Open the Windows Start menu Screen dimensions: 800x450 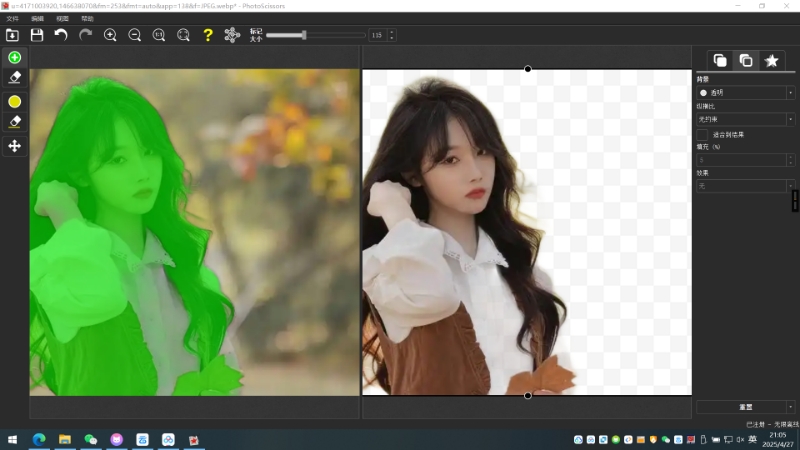tap(13, 440)
